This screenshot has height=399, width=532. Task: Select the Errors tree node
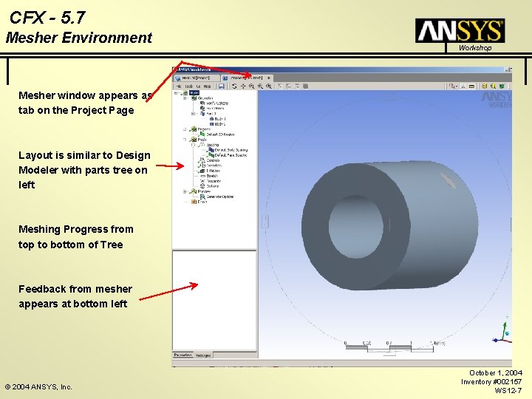[x=202, y=202]
